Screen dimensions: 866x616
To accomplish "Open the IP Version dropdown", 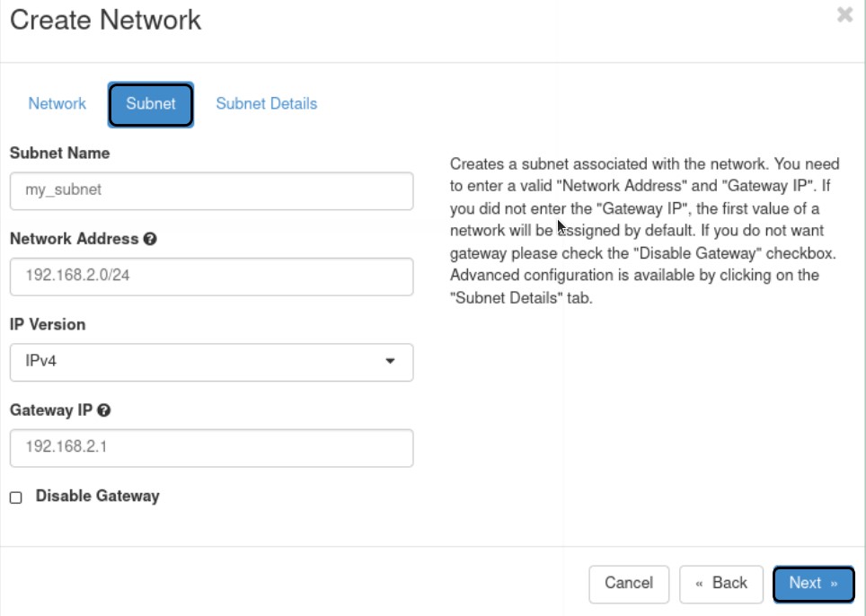I will click(x=211, y=362).
